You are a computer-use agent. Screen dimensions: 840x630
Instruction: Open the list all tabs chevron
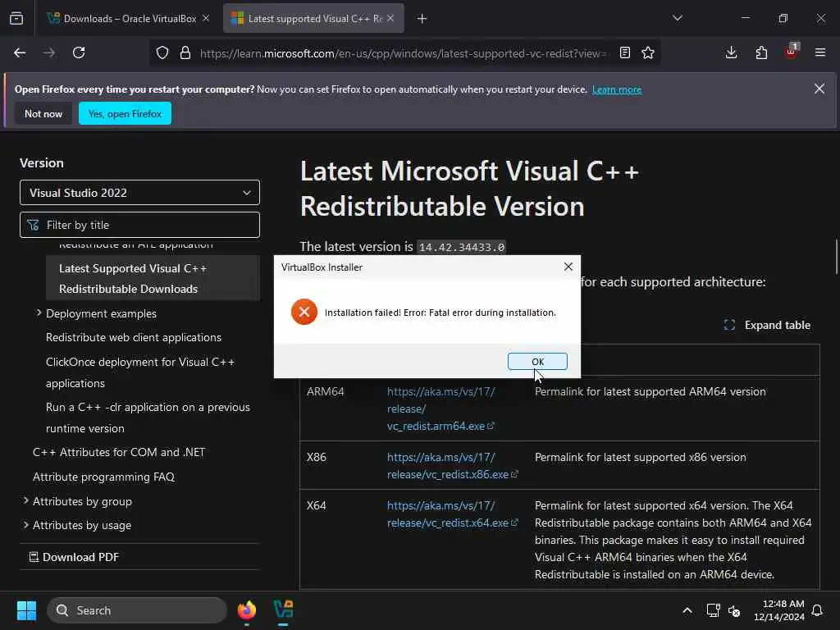click(x=678, y=18)
